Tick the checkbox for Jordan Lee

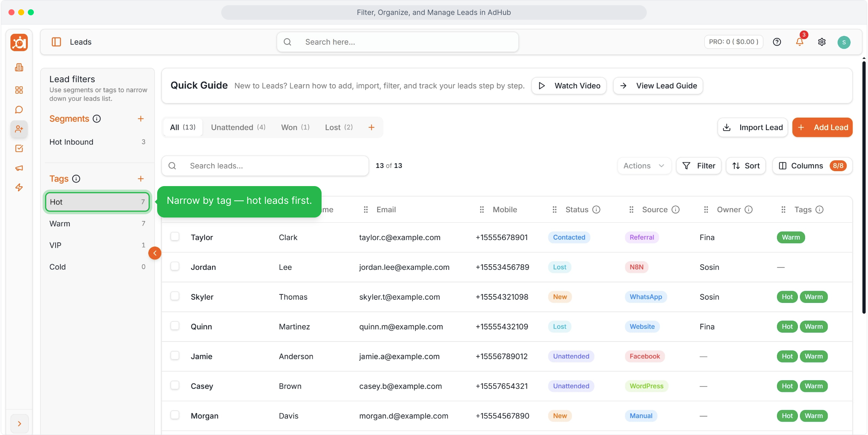tap(175, 266)
